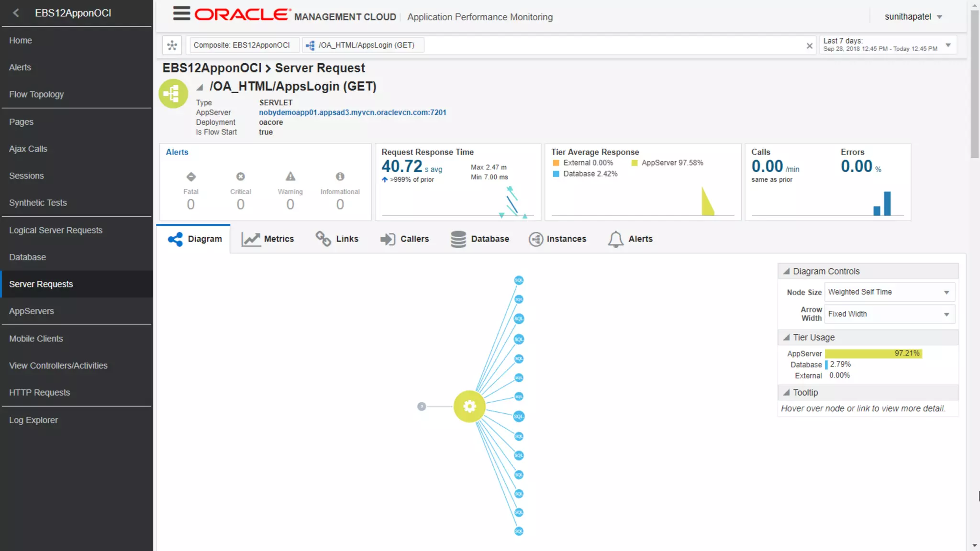This screenshot has width=980, height=551.
Task: Click the Fatal alerts diamond icon
Action: [x=191, y=176]
